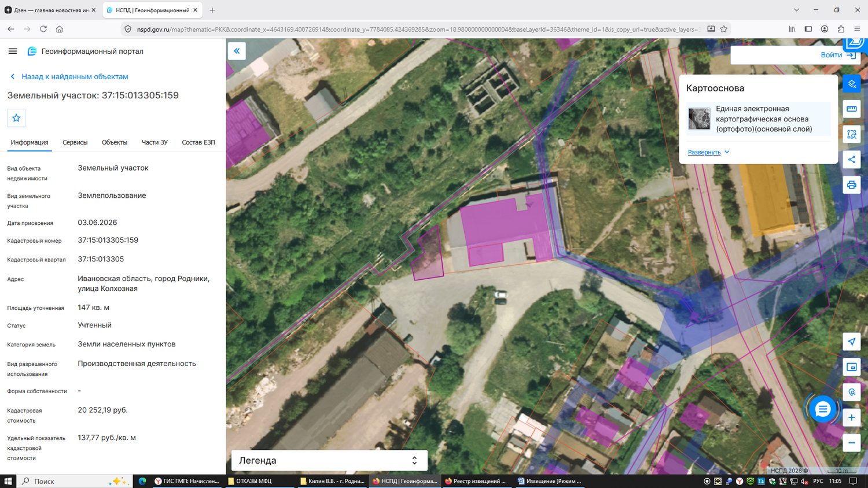868x488 pixels.
Task: Open Реестр извещений taskbar window
Action: (476, 481)
